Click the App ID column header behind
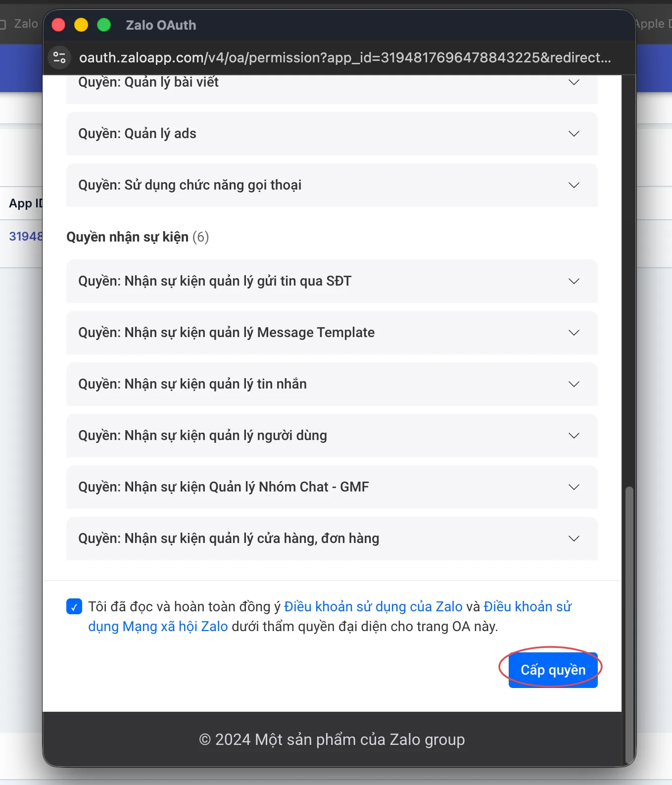This screenshot has height=785, width=672. tap(26, 203)
